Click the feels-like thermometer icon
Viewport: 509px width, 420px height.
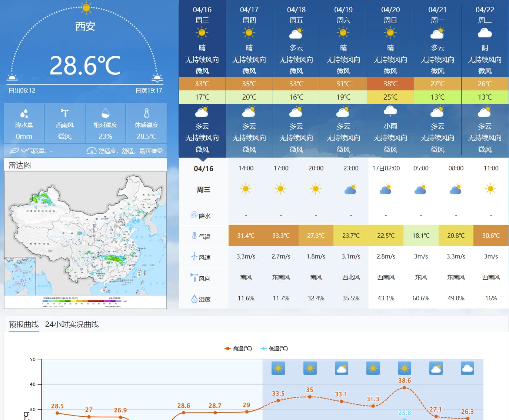pos(146,113)
